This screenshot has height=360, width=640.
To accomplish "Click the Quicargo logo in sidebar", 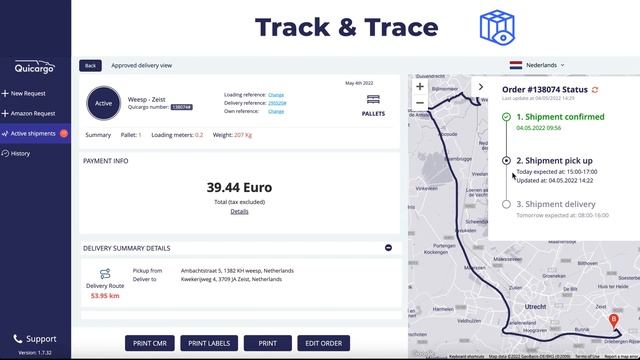I will point(35,67).
